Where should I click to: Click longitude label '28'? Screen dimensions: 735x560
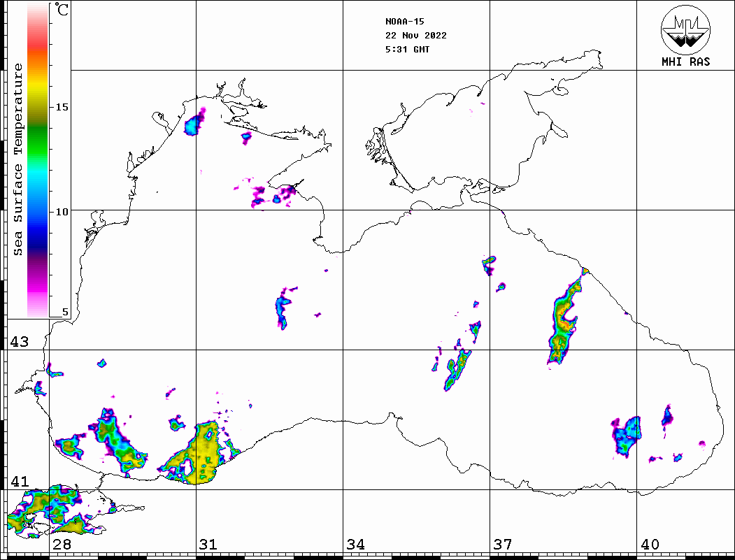(62, 545)
